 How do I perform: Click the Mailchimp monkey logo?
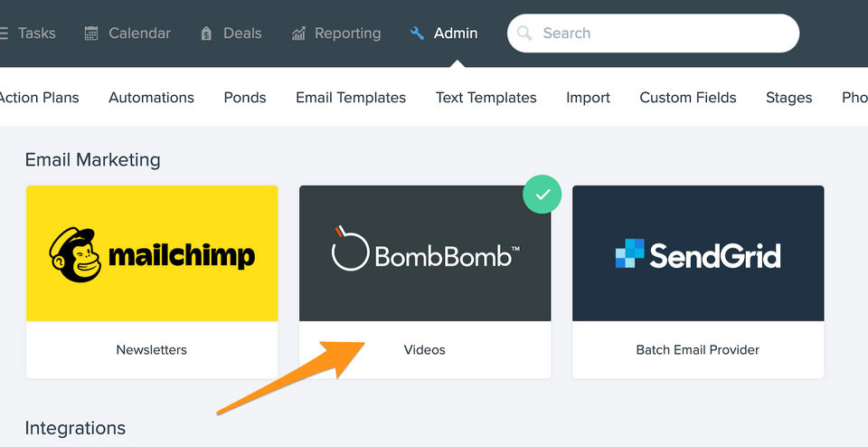(75, 254)
